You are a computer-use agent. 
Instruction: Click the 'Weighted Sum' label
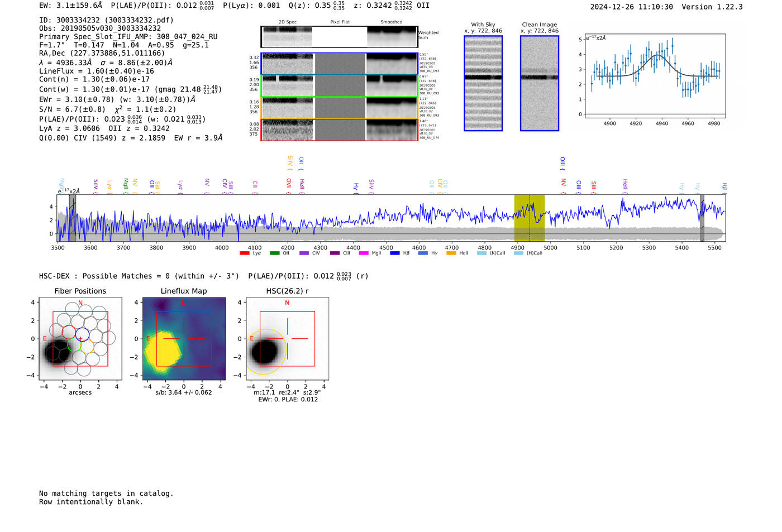coord(428,35)
